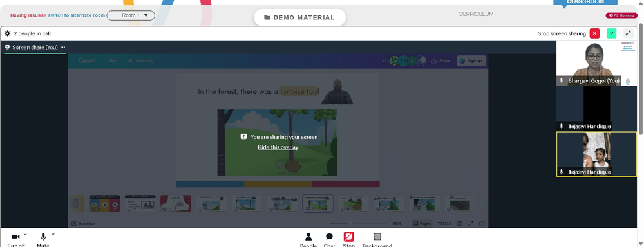The height and width of the screenshot is (247, 644).
Task: Click the 77/123 page counter
Action: click(444, 224)
